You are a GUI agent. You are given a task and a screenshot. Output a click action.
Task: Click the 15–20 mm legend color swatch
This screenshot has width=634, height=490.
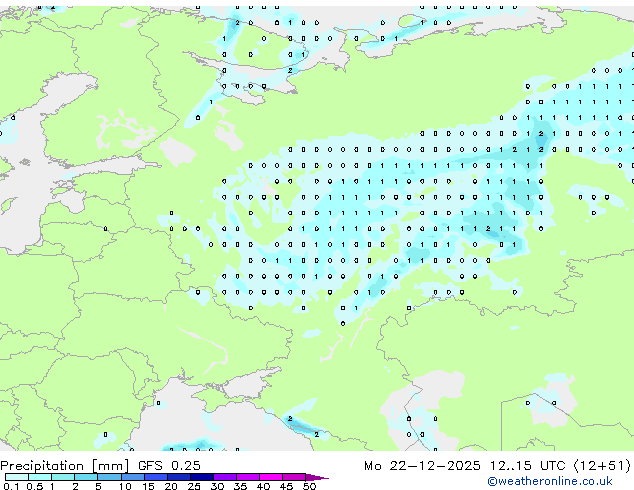pos(155,477)
